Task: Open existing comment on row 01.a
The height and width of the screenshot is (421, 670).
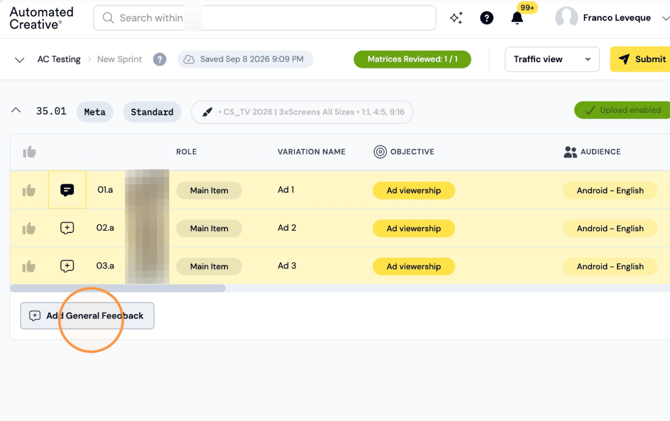Action: [x=67, y=190]
